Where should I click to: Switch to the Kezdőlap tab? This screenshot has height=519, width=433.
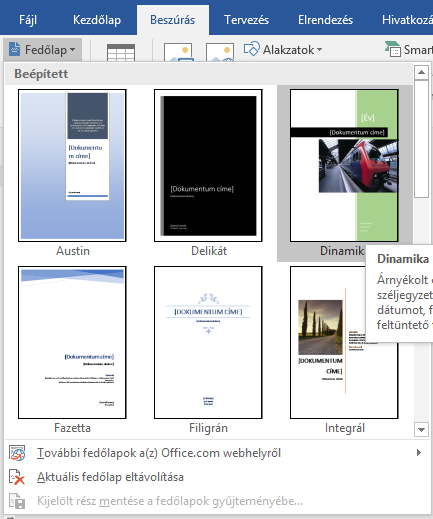(97, 20)
